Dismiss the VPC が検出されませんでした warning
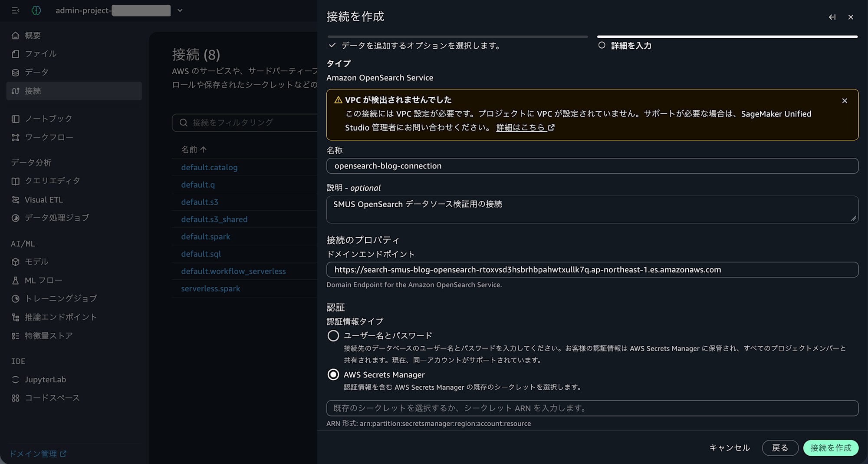The image size is (868, 464). [x=845, y=101]
